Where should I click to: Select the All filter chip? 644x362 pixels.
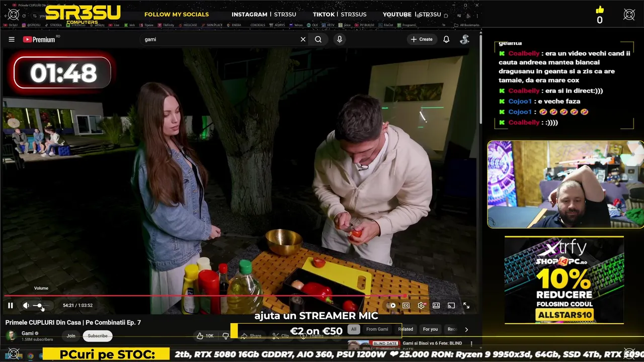click(x=354, y=329)
